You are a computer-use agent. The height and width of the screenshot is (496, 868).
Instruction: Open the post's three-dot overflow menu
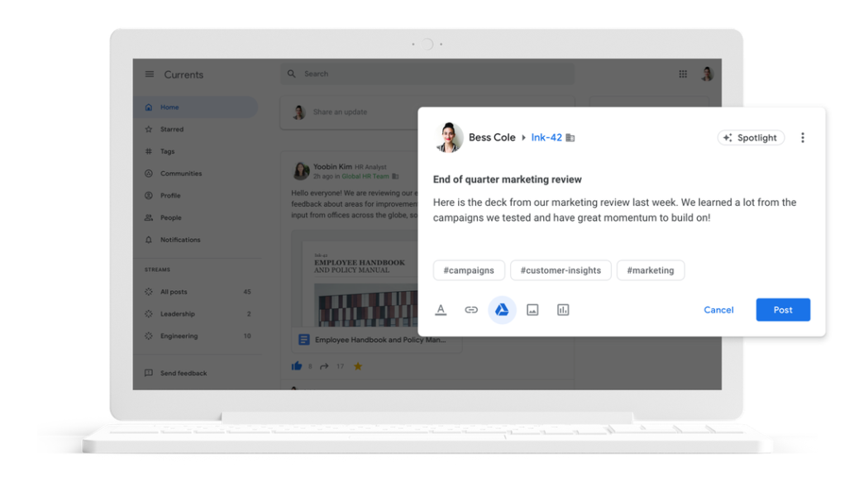tap(803, 137)
